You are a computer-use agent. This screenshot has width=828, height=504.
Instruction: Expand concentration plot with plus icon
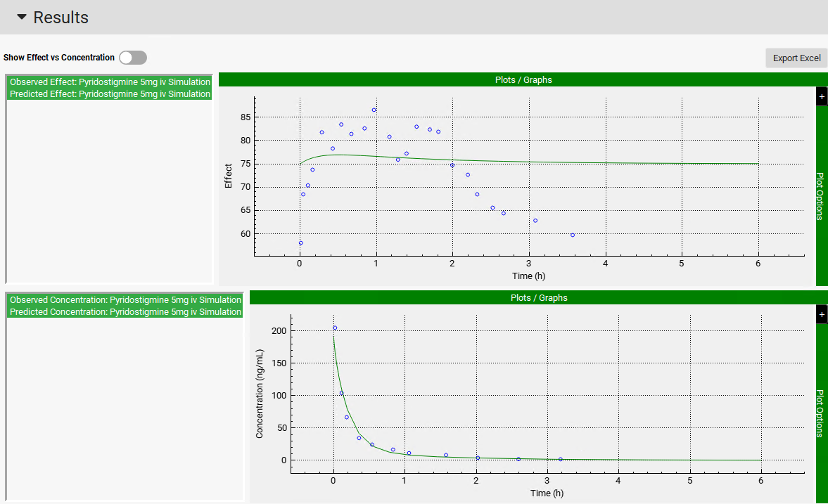point(822,315)
